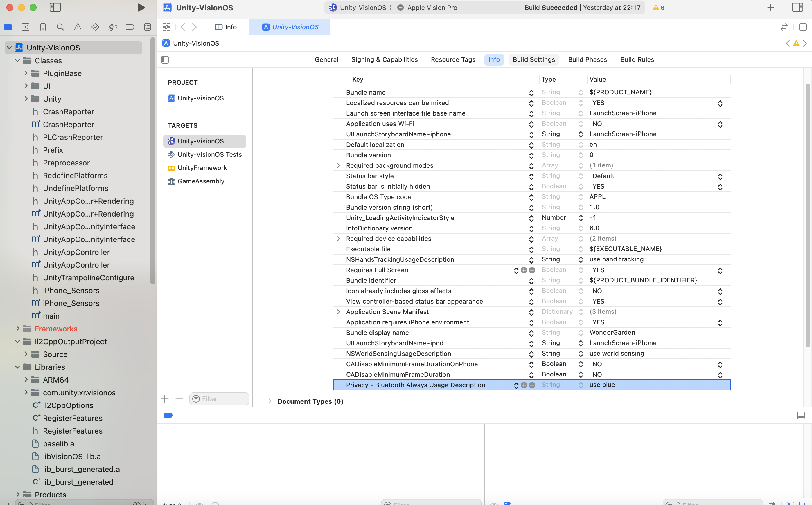812x505 pixels.
Task: Open Status bar style value dropdown
Action: (x=720, y=176)
